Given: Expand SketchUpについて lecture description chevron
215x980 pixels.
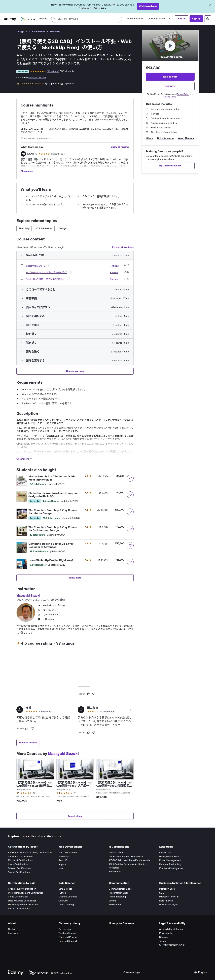Looking at the screenshot, I should coord(49,266).
